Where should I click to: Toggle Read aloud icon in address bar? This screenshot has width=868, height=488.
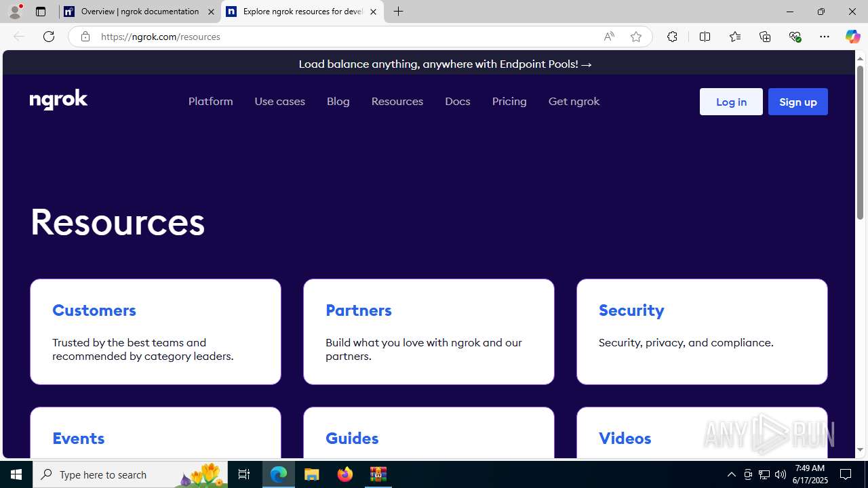(x=609, y=37)
